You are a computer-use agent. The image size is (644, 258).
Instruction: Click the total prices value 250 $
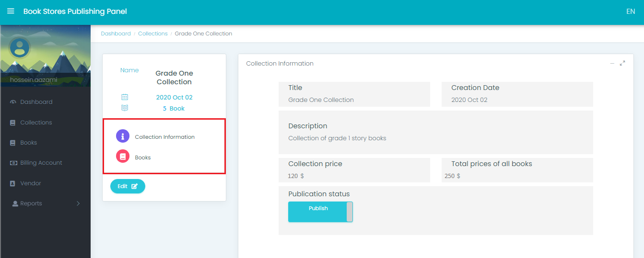click(x=452, y=176)
